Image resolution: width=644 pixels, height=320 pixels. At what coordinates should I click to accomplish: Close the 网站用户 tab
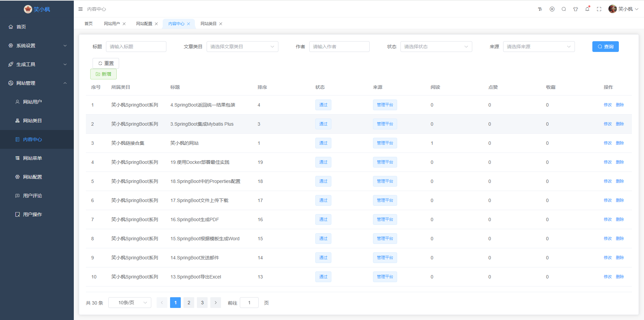124,24
